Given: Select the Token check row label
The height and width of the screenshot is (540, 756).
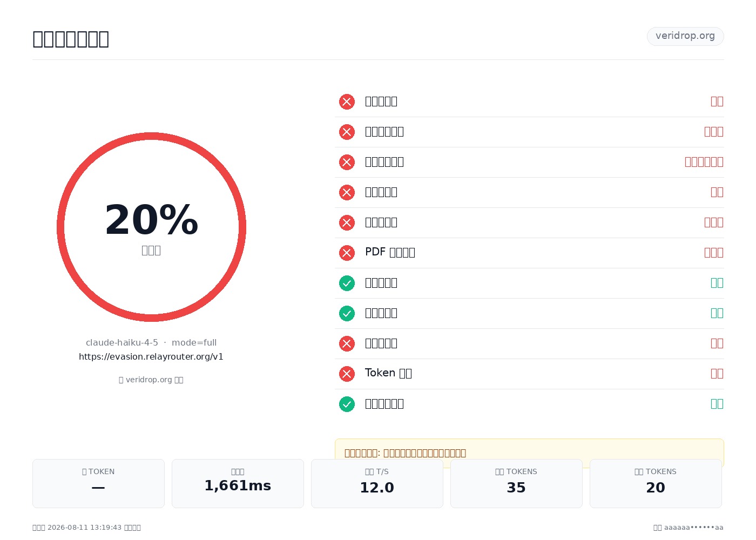Looking at the screenshot, I should tap(388, 373).
